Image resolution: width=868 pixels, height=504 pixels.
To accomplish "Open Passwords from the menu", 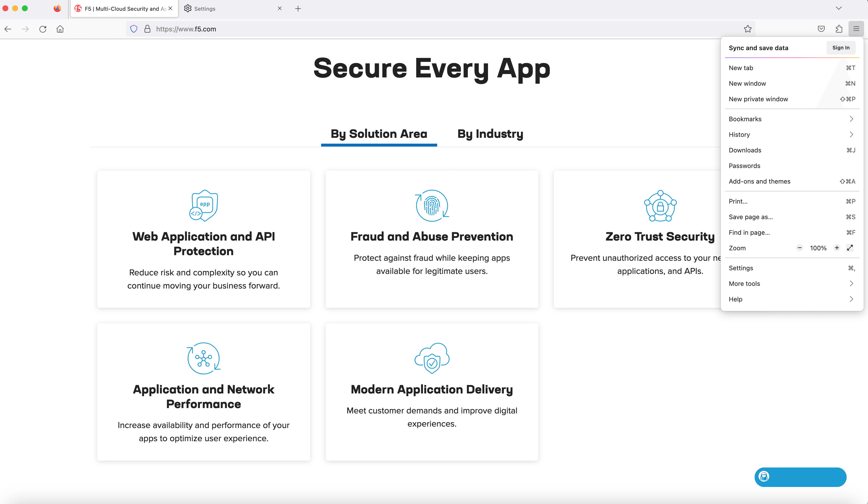I will tap(792, 166).
